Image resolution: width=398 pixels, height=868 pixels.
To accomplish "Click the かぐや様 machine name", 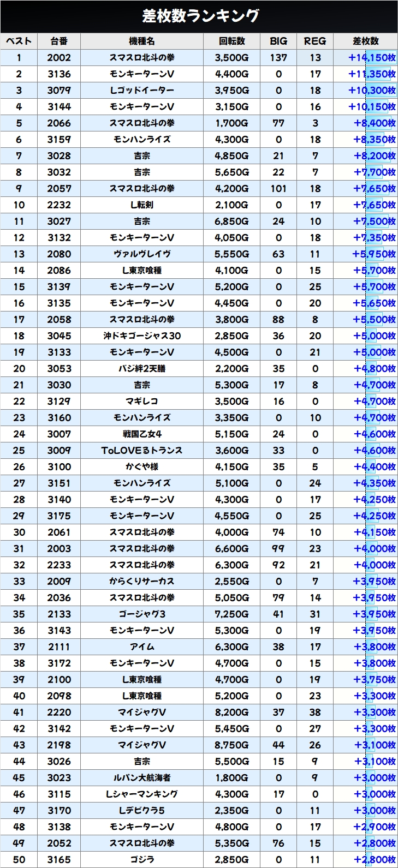I will (x=142, y=467).
